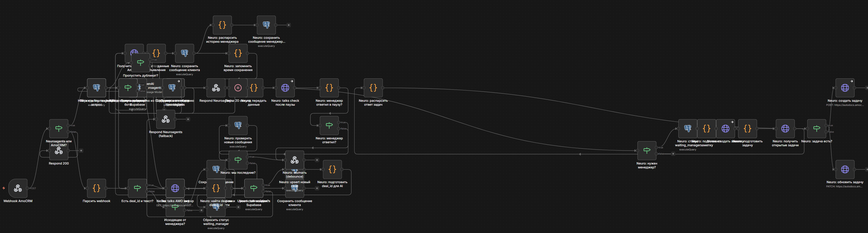The width and height of the screenshot is (868, 233).
Task: Click the lightning trigger icon beside Webhook AmoCRM
Action: pyautogui.click(x=4, y=188)
